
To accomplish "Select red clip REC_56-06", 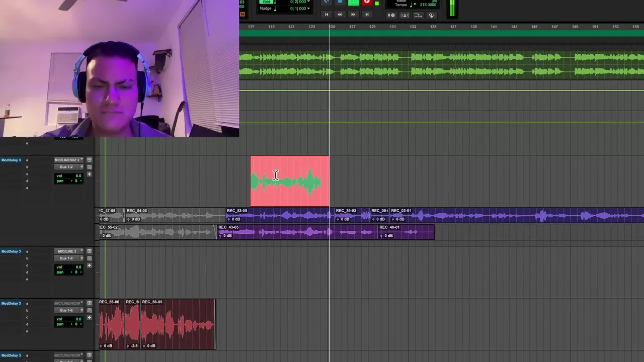I will [111, 324].
